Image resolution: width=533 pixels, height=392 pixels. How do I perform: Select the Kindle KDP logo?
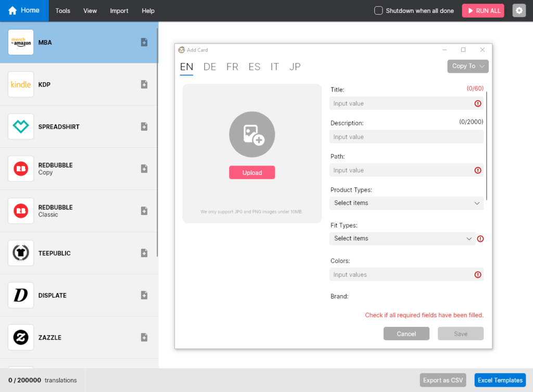pos(21,84)
